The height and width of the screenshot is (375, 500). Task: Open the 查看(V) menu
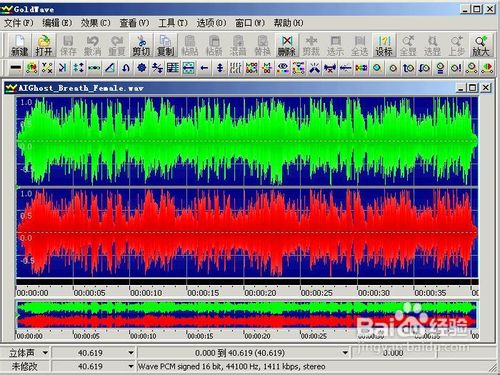(134, 23)
